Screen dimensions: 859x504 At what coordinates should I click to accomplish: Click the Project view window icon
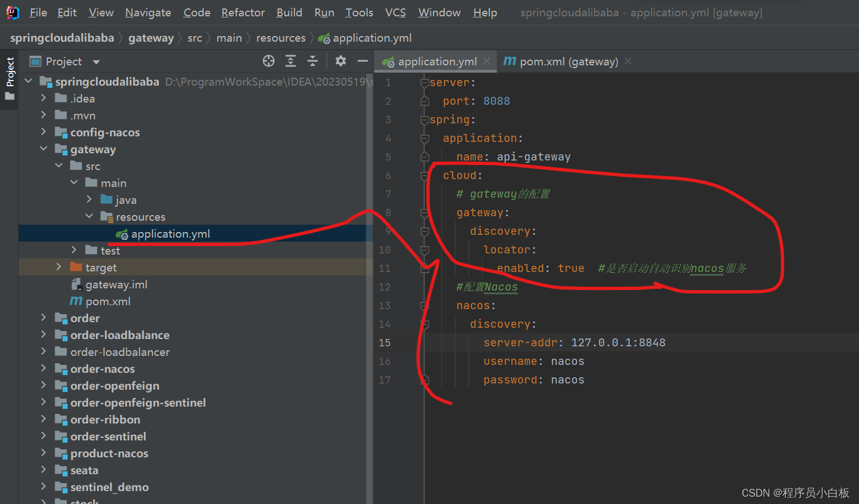35,61
